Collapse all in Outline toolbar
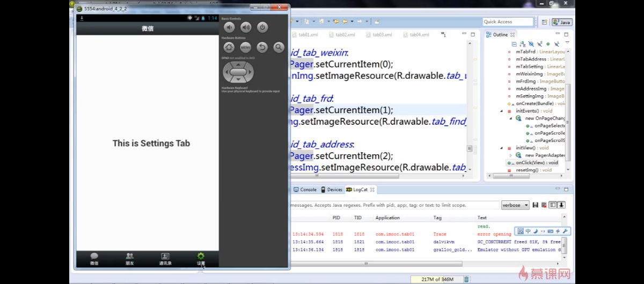The width and height of the screenshot is (644, 284). 514,44
